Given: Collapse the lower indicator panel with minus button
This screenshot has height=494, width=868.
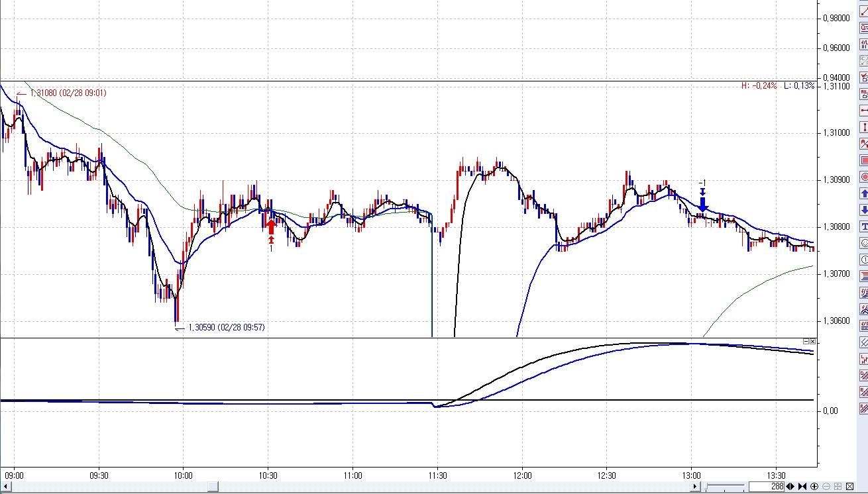Looking at the screenshot, I should tap(806, 341).
